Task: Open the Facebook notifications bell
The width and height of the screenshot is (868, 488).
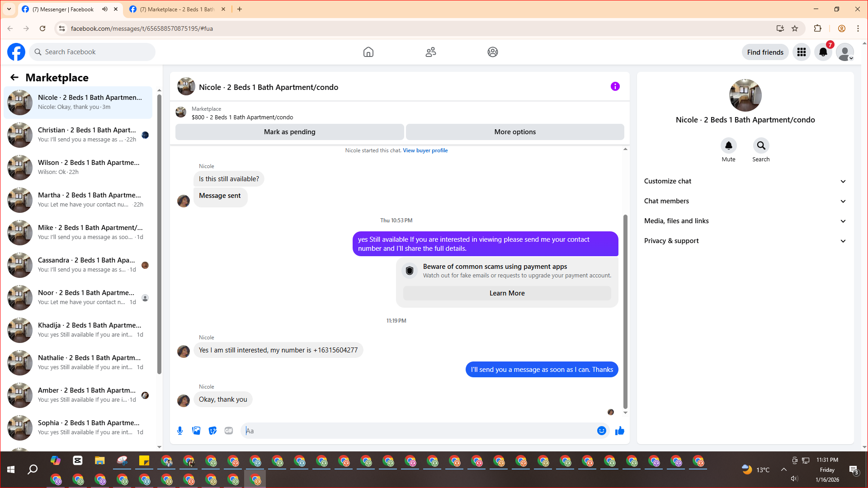Action: tap(823, 52)
